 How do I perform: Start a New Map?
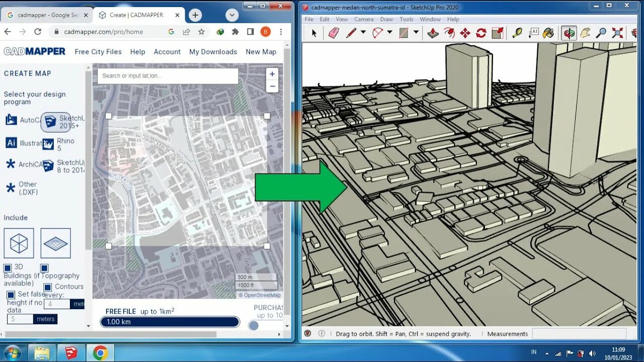coord(261,52)
